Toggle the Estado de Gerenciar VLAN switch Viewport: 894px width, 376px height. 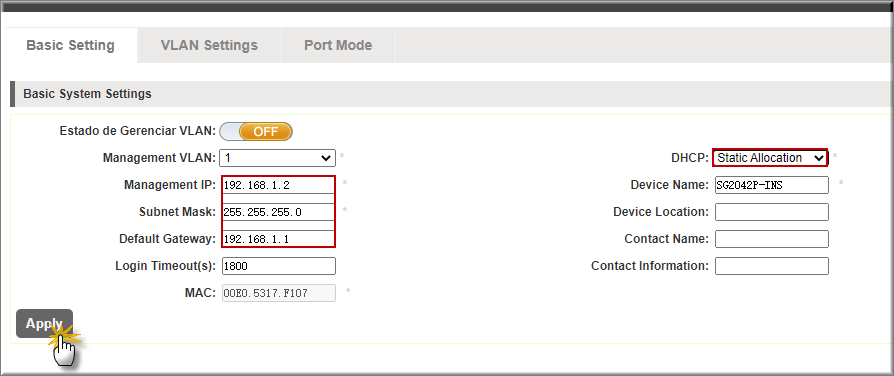(255, 131)
